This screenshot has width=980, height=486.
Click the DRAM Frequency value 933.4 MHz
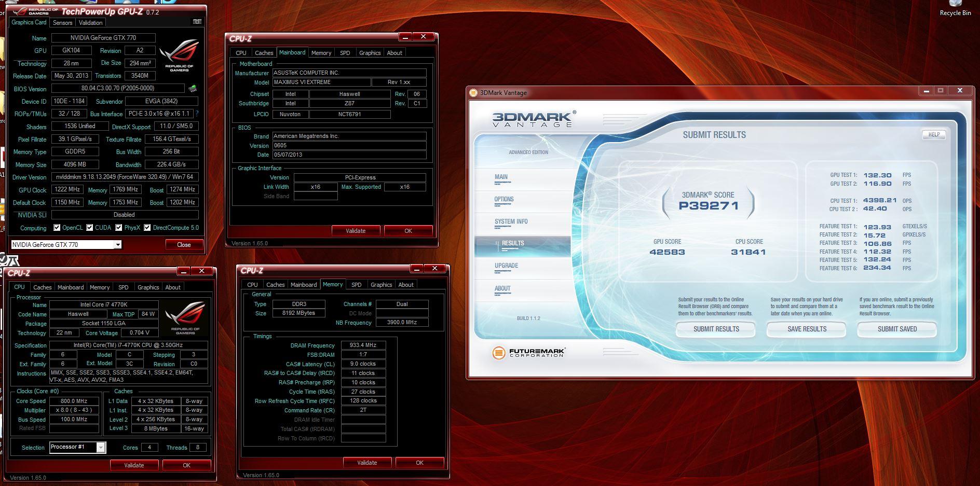363,345
